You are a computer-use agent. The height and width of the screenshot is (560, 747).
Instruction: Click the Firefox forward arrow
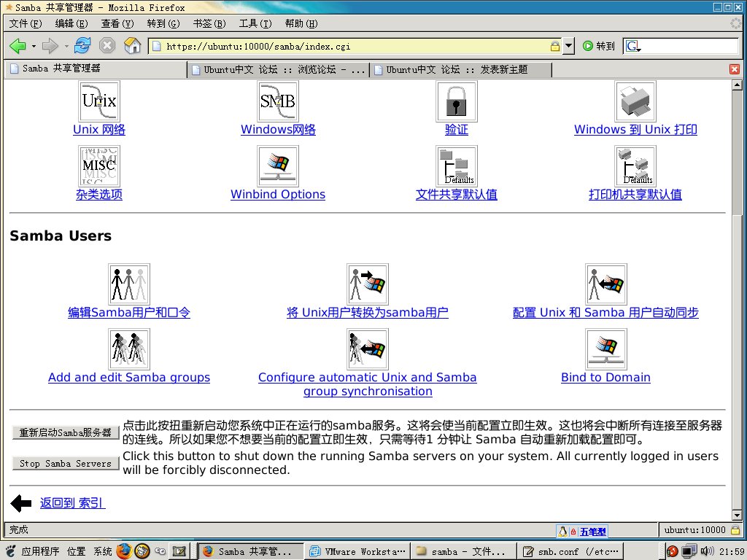click(50, 46)
